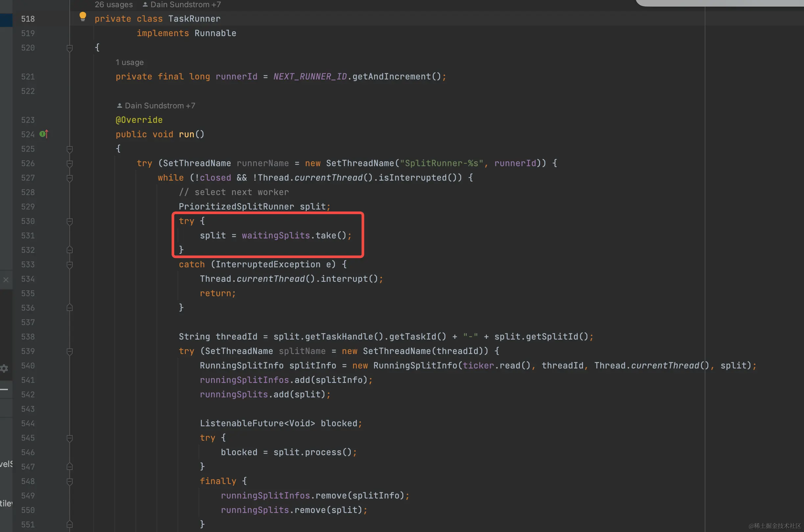Fold the run() method block at line 525

pyautogui.click(x=70, y=149)
